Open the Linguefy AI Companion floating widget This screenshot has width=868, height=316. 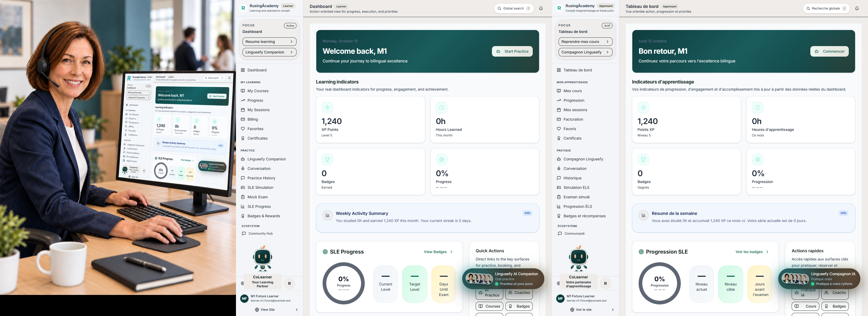(x=503, y=279)
